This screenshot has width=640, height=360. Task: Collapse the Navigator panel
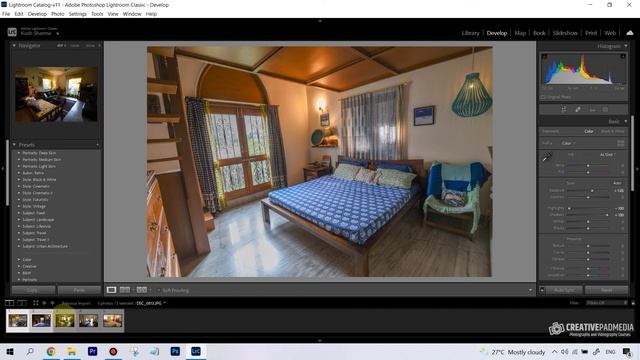14,46
